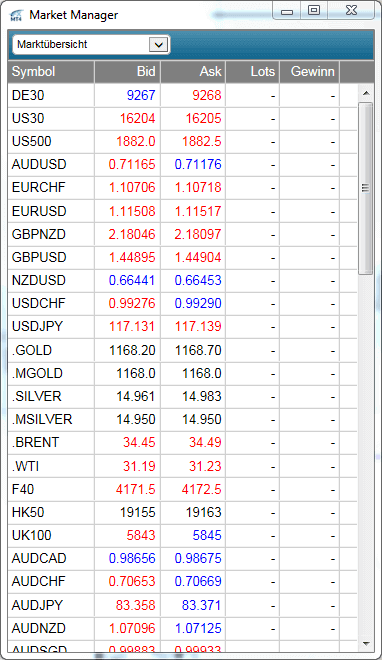This screenshot has height=660, width=382.
Task: Click scrollbar up arrow
Action: click(x=366, y=93)
